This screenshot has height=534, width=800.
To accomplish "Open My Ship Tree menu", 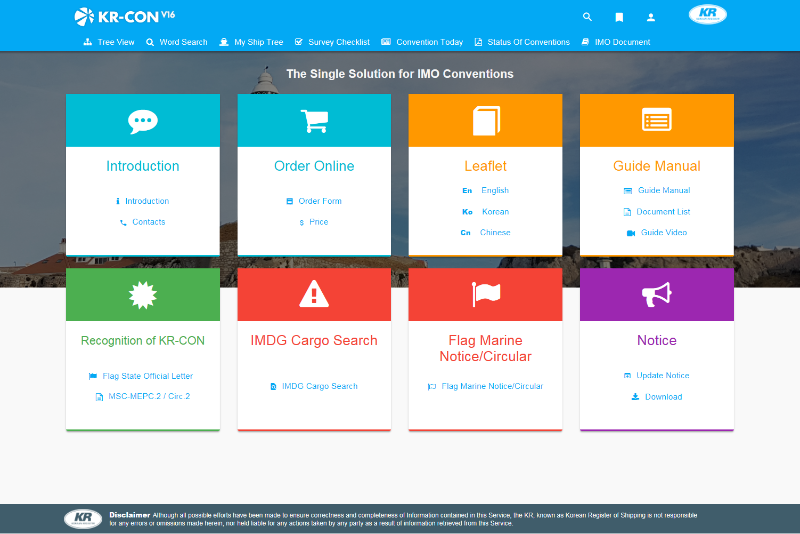I will (x=251, y=42).
